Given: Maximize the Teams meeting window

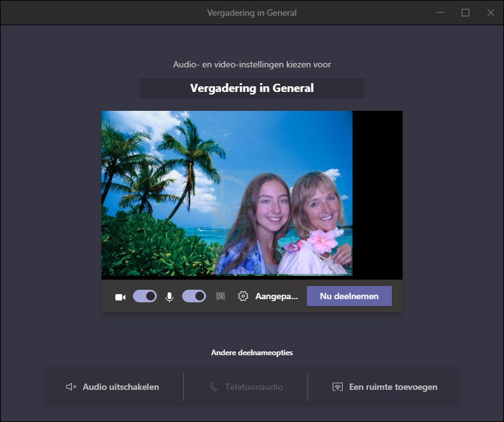Looking at the screenshot, I should [466, 12].
